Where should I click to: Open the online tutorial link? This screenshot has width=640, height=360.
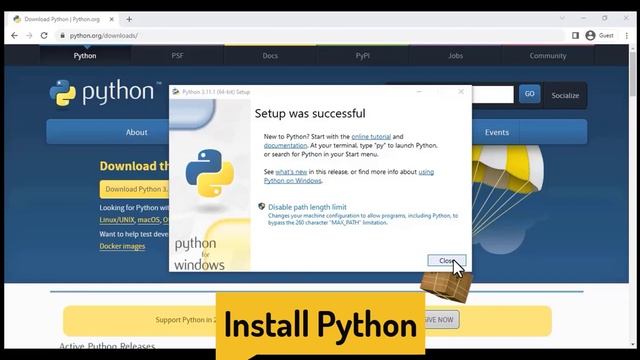coord(371,137)
